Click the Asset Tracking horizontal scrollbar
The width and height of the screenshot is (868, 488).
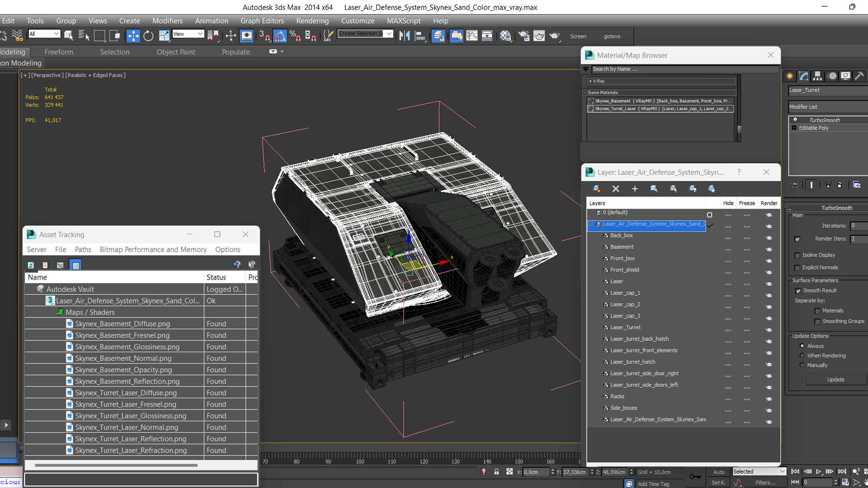click(x=116, y=465)
